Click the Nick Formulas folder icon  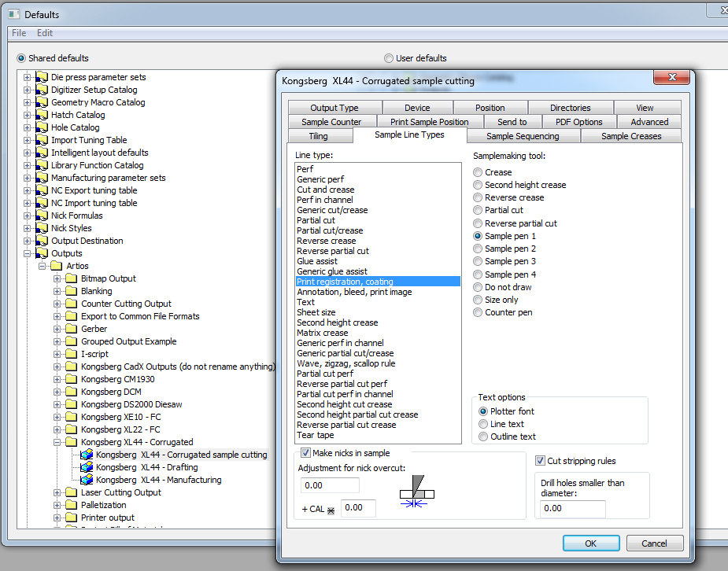pyautogui.click(x=41, y=216)
